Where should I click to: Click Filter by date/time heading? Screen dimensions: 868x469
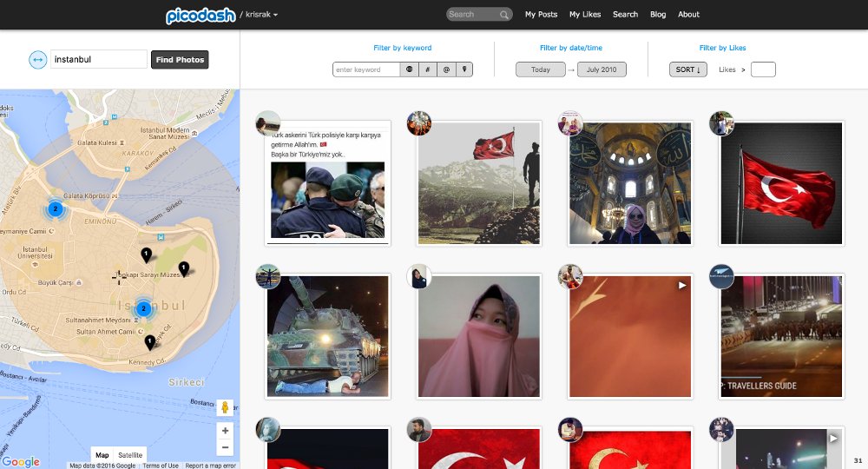(571, 48)
